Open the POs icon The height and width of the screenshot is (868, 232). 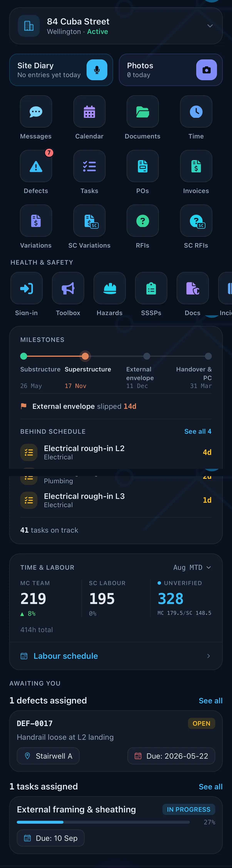tap(143, 166)
